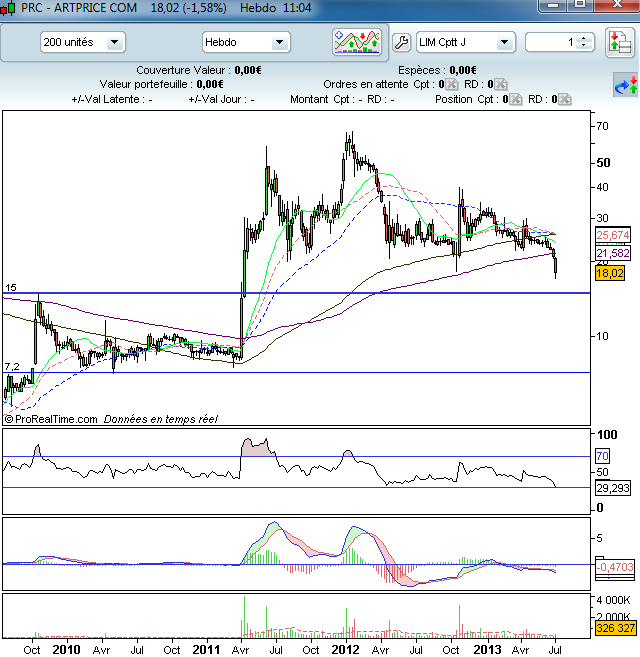This screenshot has height=657, width=640.
Task: Increase the quantity with the stepper arrow
Action: [x=583, y=39]
